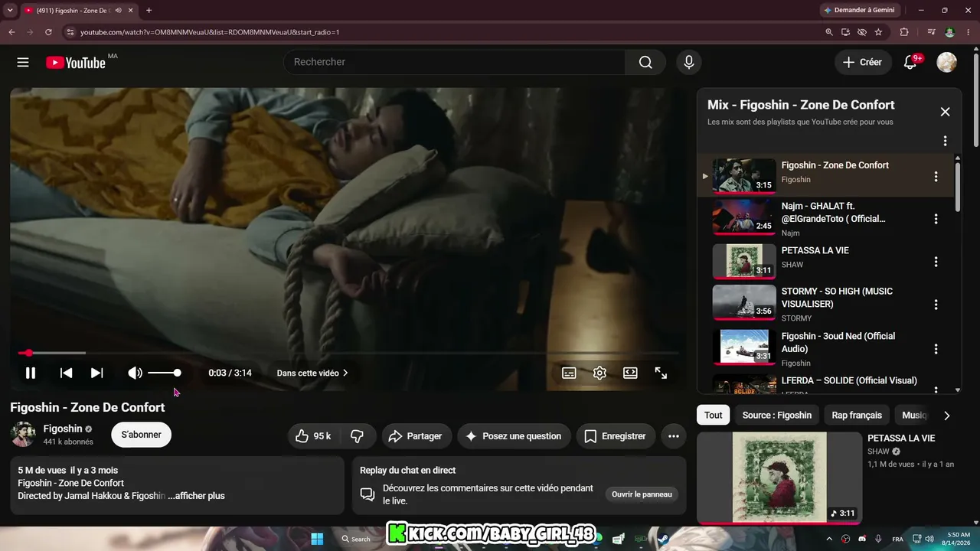Pause the video
The width and height of the screenshot is (980, 551).
(31, 373)
